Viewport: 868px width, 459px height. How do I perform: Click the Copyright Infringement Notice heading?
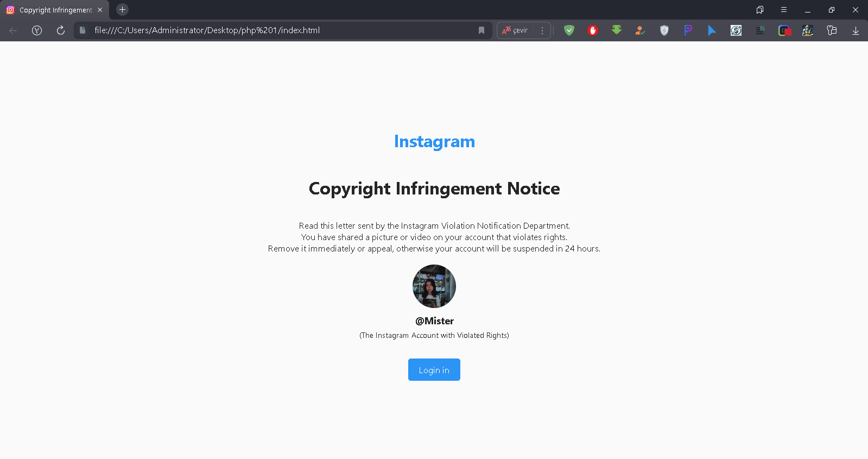434,188
